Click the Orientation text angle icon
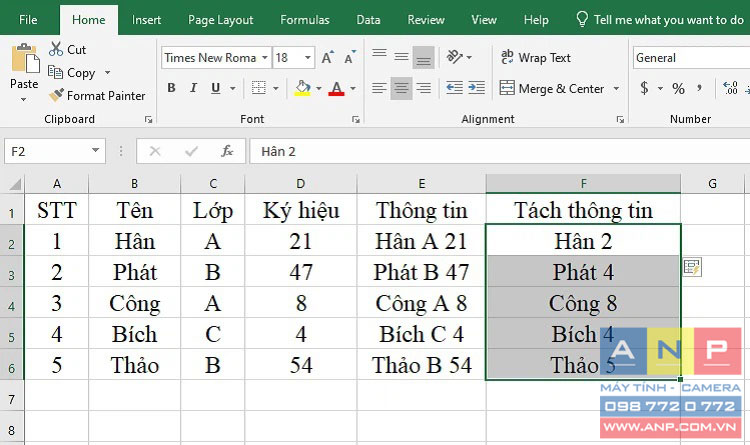Screen dimensions: 750x445 pos(454,56)
